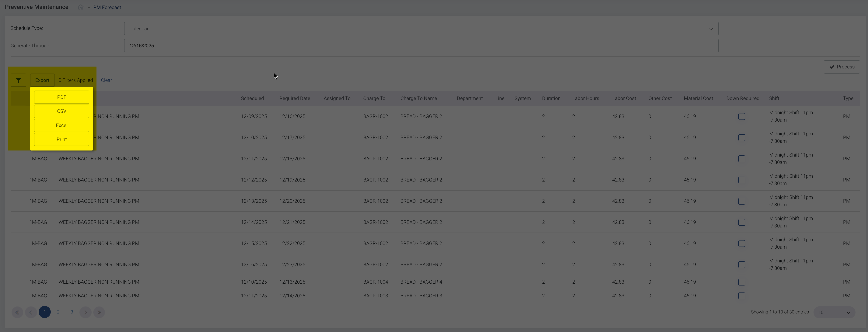The width and height of the screenshot is (868, 332).
Task: Select Excel export option
Action: click(x=62, y=125)
